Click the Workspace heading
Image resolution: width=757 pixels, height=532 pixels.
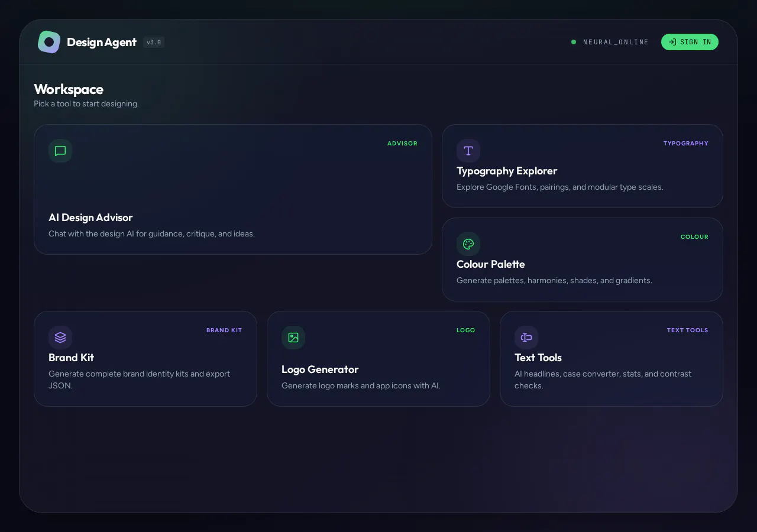pos(69,89)
